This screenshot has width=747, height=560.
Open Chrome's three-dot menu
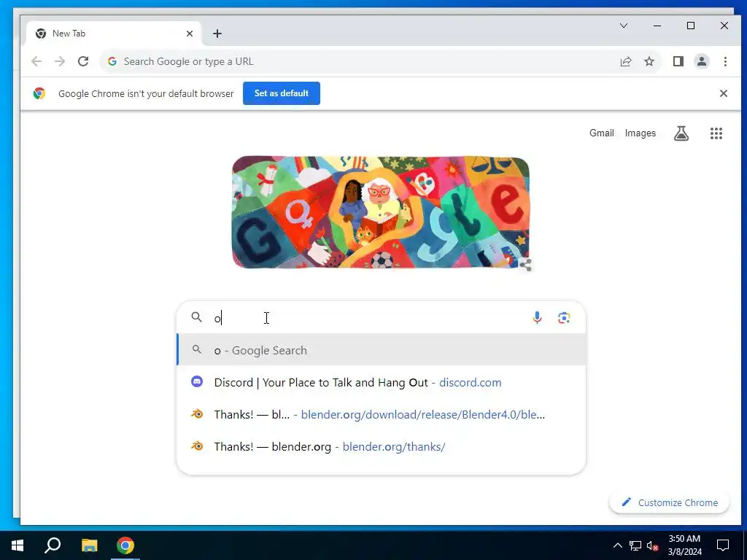725,61
